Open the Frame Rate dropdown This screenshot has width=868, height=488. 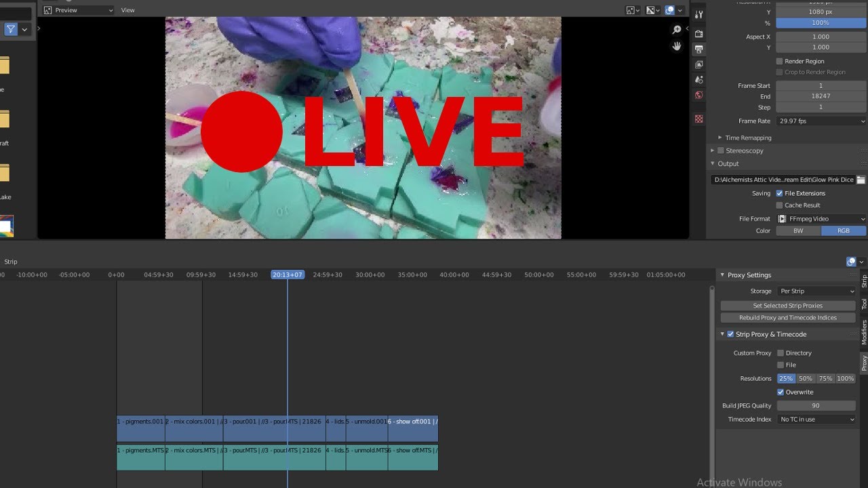pos(822,121)
